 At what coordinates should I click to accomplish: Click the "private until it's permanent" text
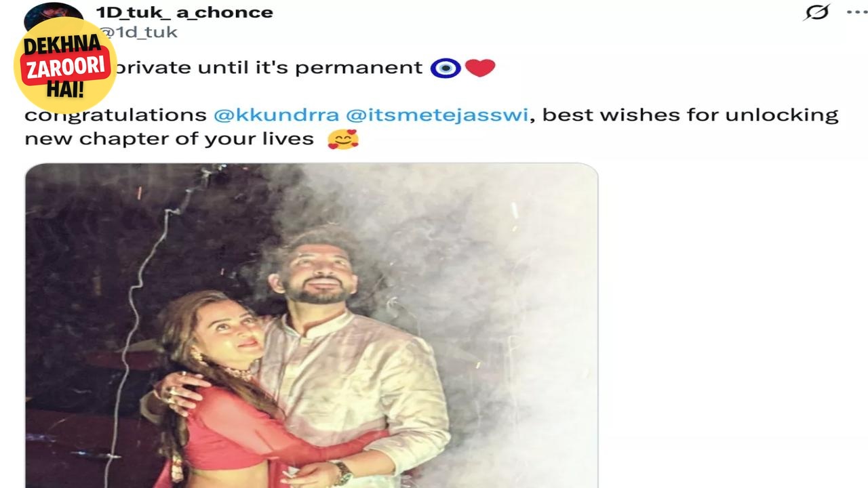tap(270, 68)
